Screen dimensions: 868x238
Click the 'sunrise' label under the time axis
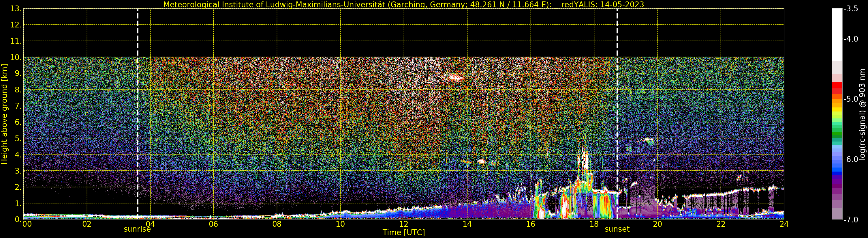tap(137, 229)
